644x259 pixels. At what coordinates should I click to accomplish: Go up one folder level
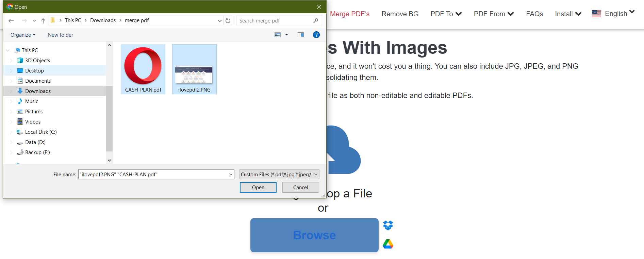[43, 21]
